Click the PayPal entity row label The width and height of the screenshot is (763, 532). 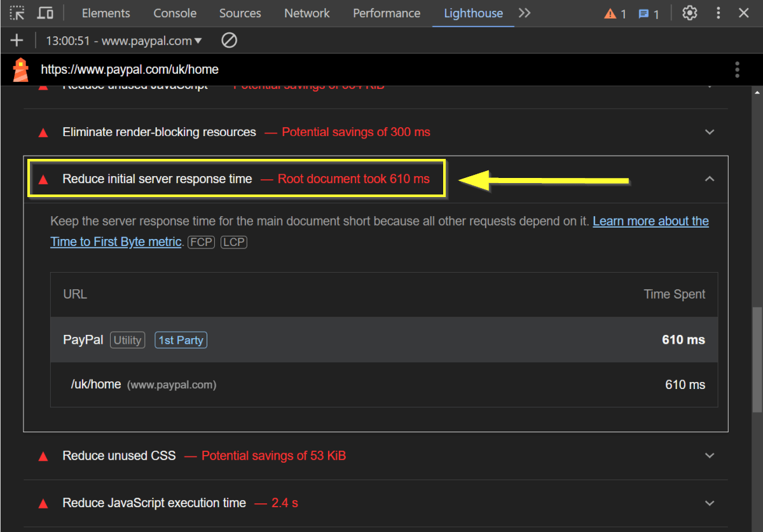pyautogui.click(x=83, y=340)
